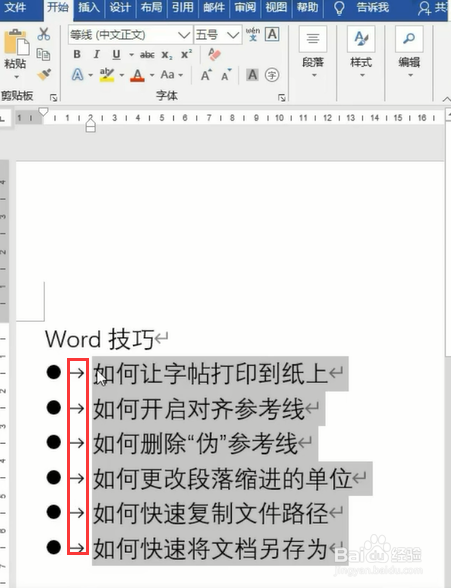Cut selection with the scissors icon

point(44,34)
